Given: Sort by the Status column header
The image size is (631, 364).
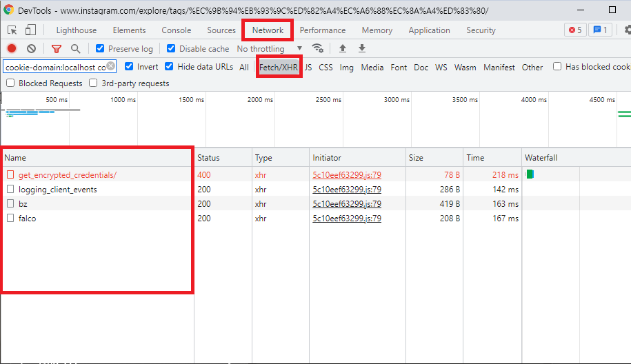Looking at the screenshot, I should pos(223,158).
